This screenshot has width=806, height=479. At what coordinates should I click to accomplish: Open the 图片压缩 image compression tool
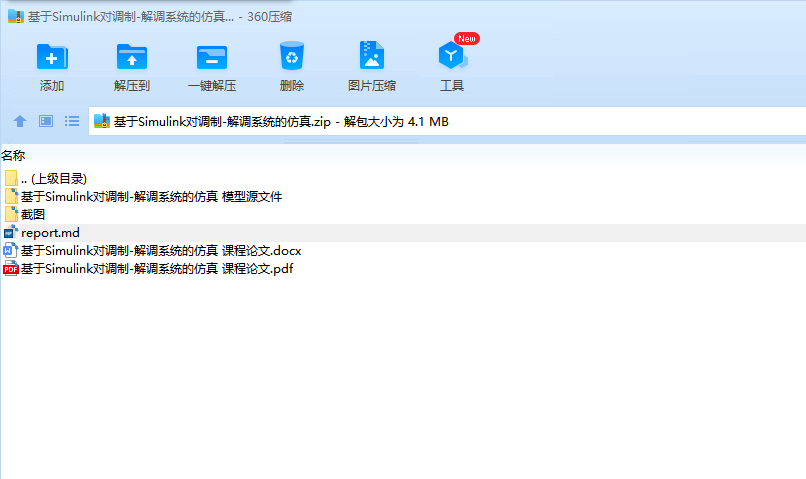point(372,55)
